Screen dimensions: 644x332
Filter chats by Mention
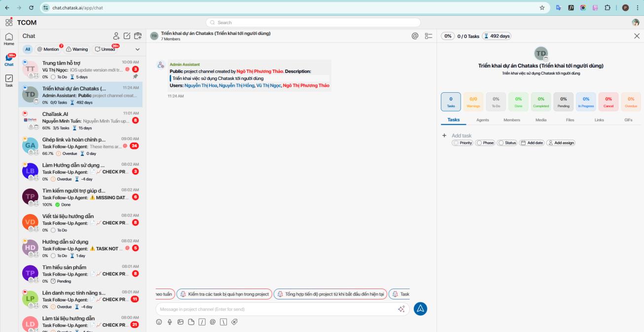[x=48, y=49]
